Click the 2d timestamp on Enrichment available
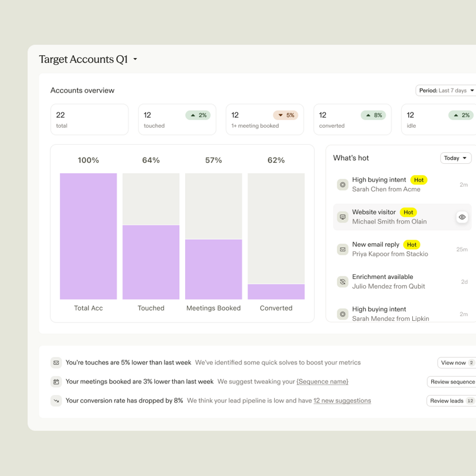 464,282
